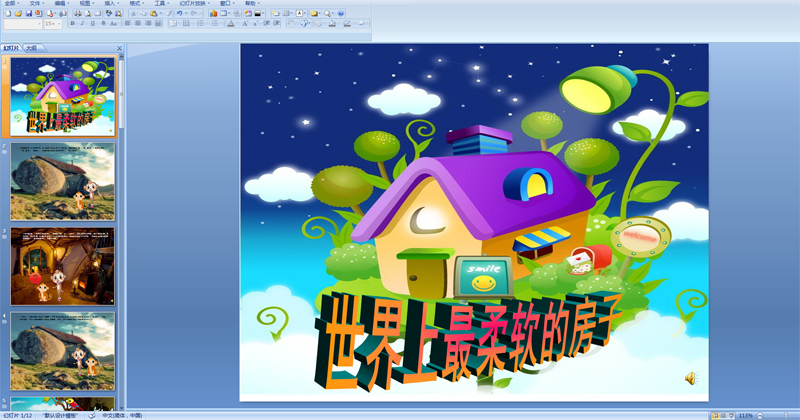Viewport: 800px width, 420px height.
Task: Open the 格式 (Format) menu
Action: coord(135,4)
